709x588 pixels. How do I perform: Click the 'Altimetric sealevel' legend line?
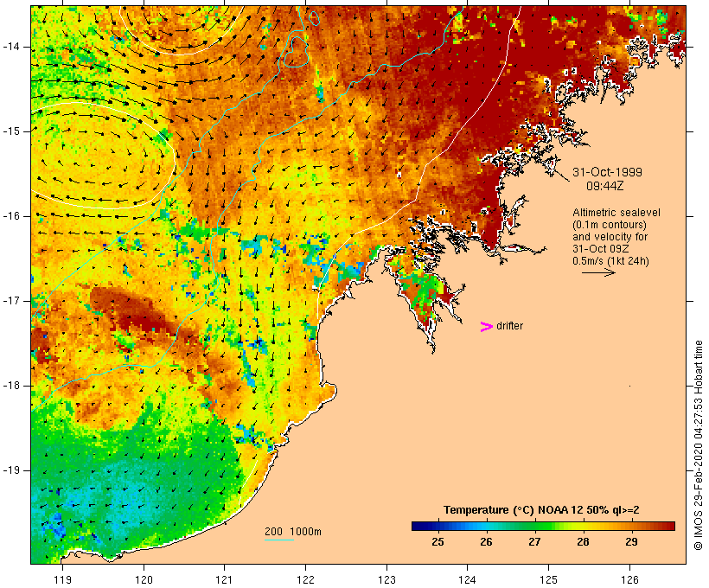point(616,213)
